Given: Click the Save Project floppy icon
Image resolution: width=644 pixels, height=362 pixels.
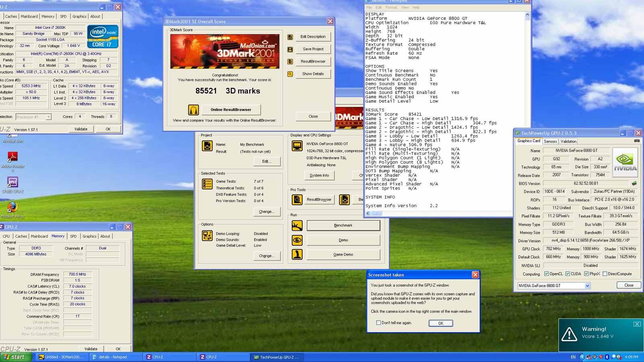Looking at the screenshot, I should 290,49.
